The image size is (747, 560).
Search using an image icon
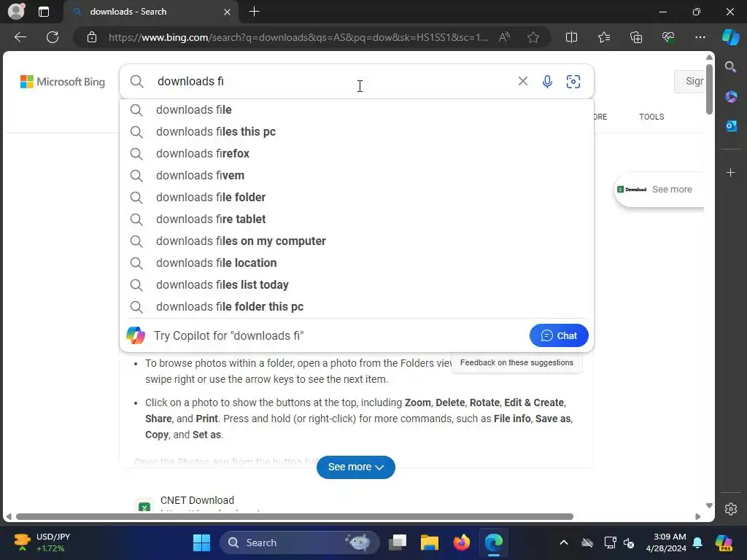(x=573, y=82)
